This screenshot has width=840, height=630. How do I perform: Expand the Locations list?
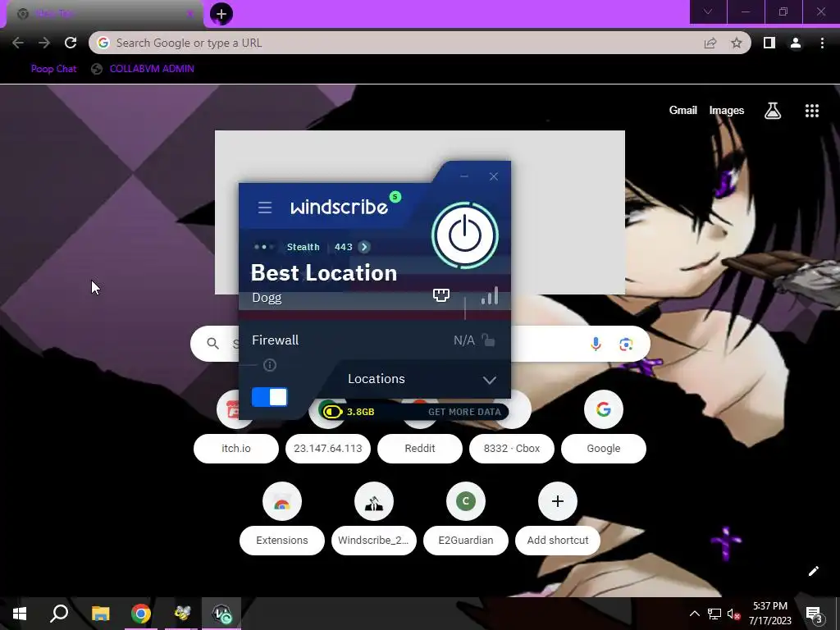click(x=422, y=379)
